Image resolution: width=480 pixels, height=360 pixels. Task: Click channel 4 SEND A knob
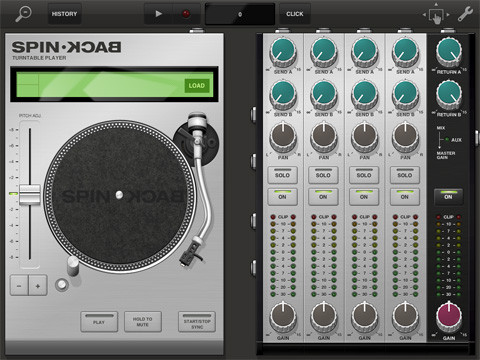coord(405,52)
